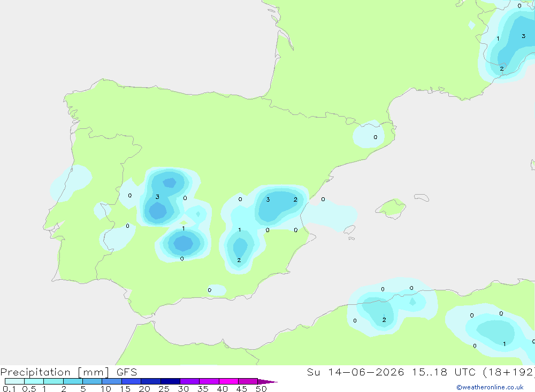Click the 0.5–1 mm legend color swatch
The width and height of the screenshot is (535, 392).
tap(34, 381)
